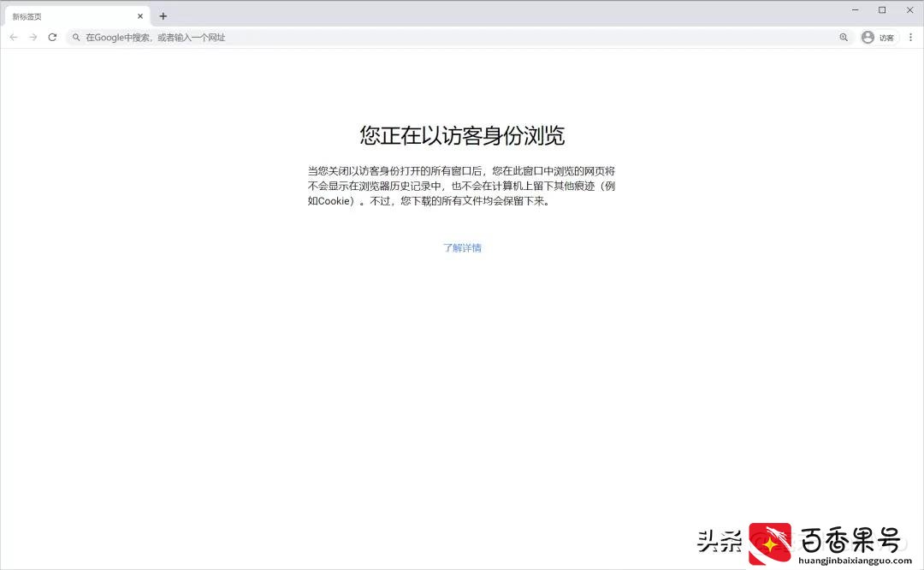The width and height of the screenshot is (924, 570).
Task: Open the 了解详情 link
Action: point(462,247)
